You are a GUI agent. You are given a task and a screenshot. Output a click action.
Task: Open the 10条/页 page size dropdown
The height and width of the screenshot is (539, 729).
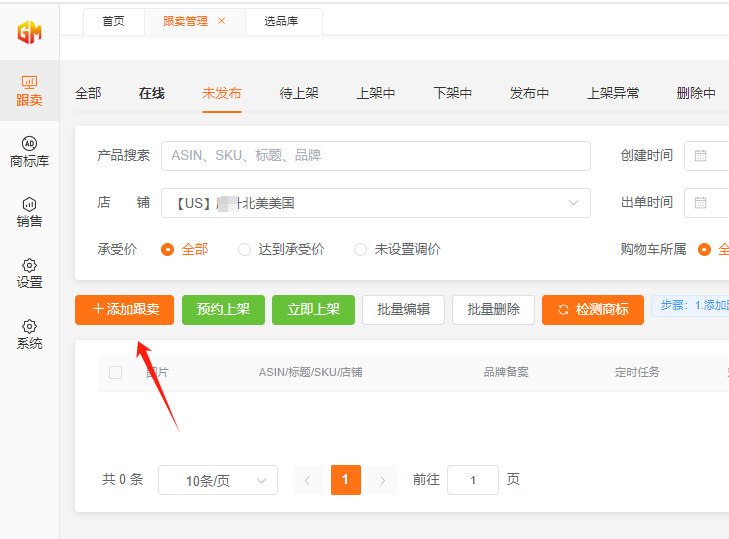point(218,481)
